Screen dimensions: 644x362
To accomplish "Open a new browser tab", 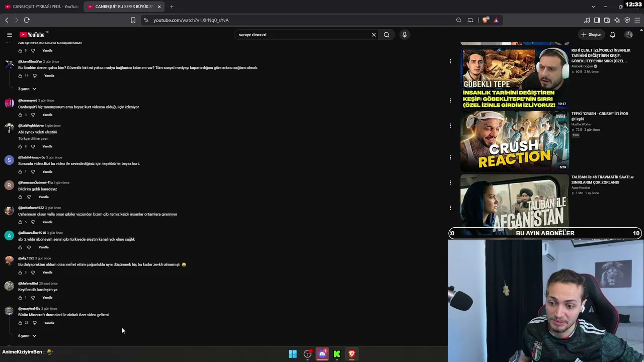I will point(172,7).
